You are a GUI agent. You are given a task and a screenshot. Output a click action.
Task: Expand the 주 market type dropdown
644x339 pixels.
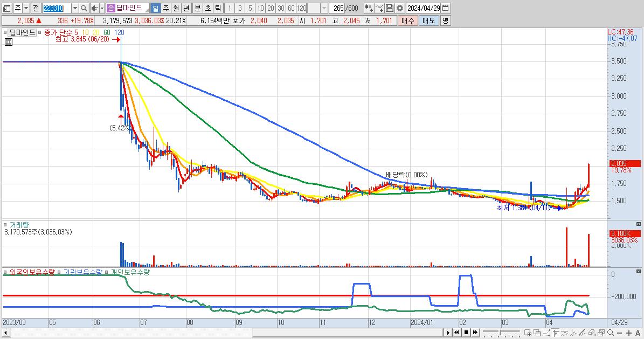point(26,8)
